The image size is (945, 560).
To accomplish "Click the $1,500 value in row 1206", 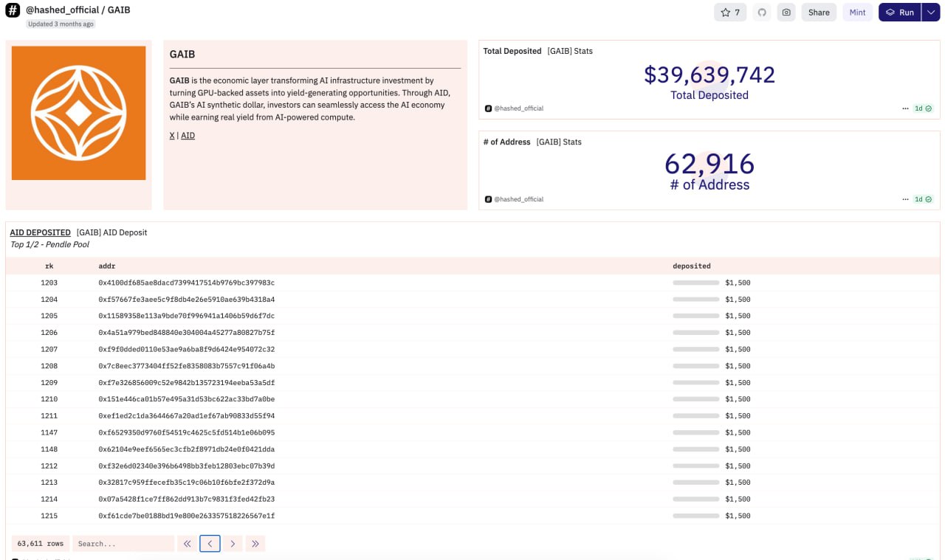I will 738,333.
